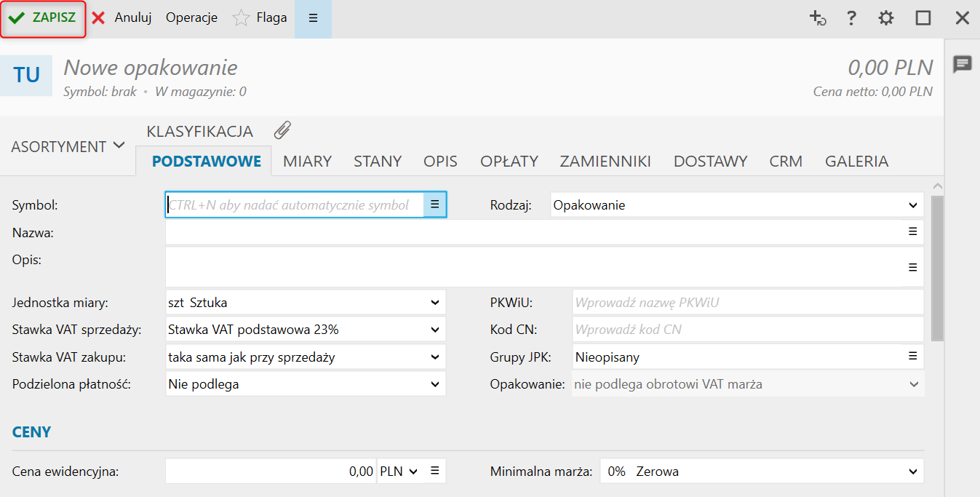Open Podzielona płatność dropdown

[435, 383]
